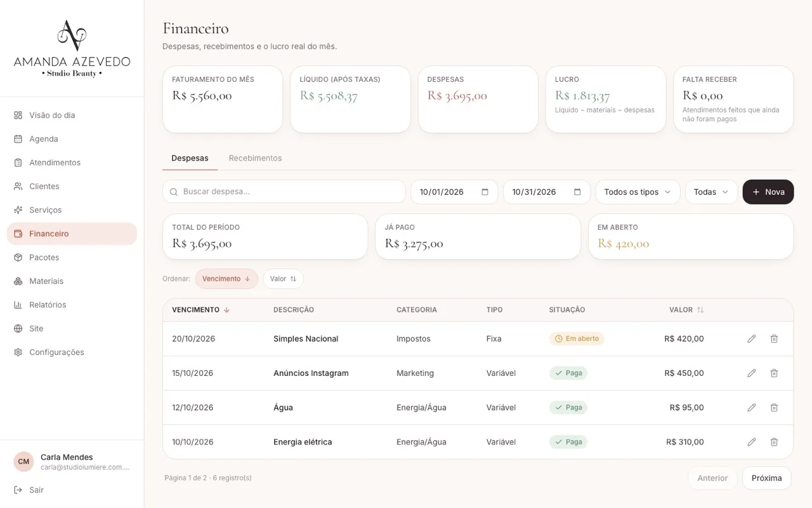
Task: Click the Anterior pagination button
Action: pos(712,478)
